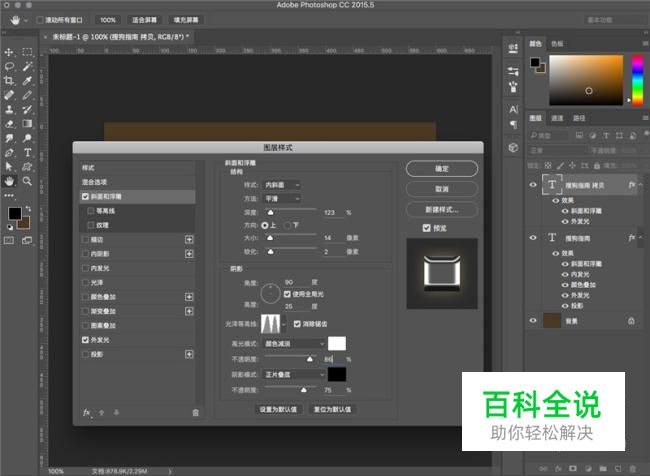Select the Move tool
Viewport: 650px width, 476px height.
9,51
